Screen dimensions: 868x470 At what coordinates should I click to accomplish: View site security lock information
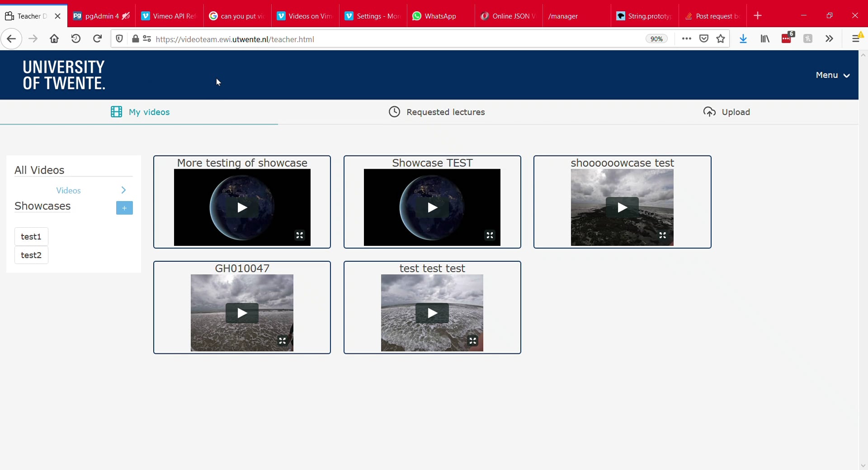135,39
